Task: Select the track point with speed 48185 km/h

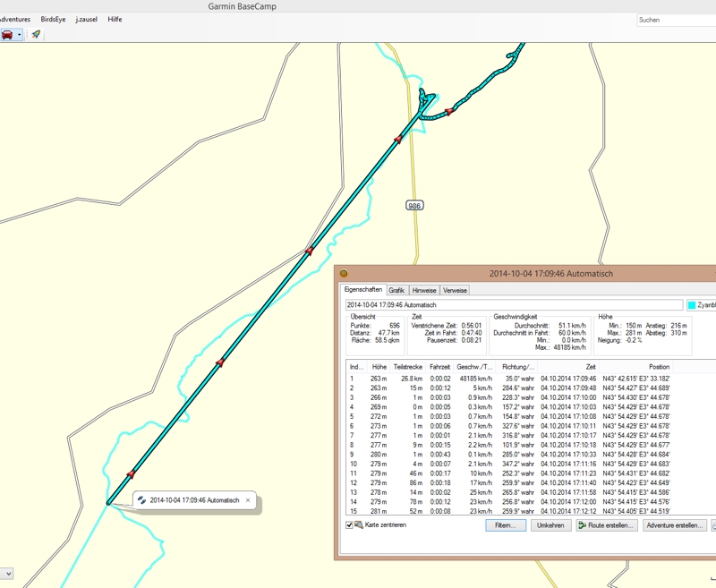Action: click(509, 379)
